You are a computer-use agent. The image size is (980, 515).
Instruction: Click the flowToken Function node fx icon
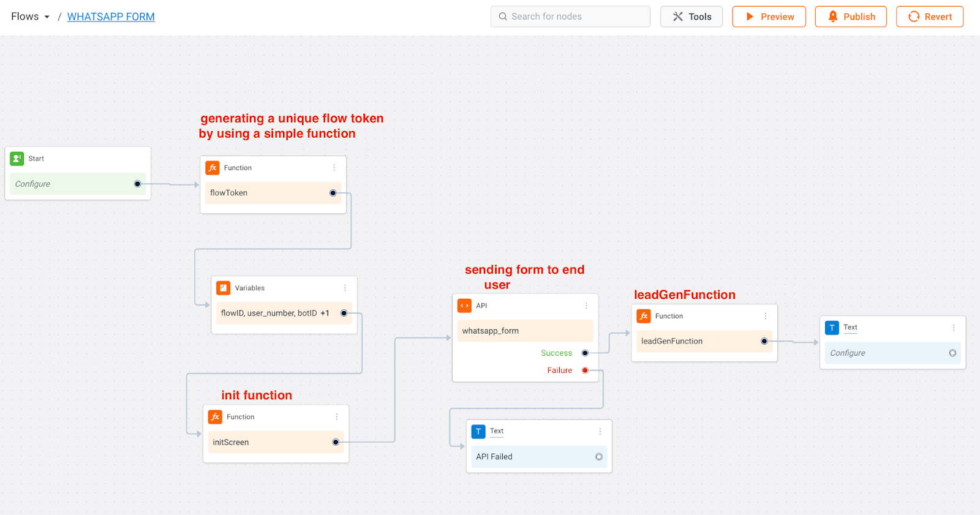213,168
